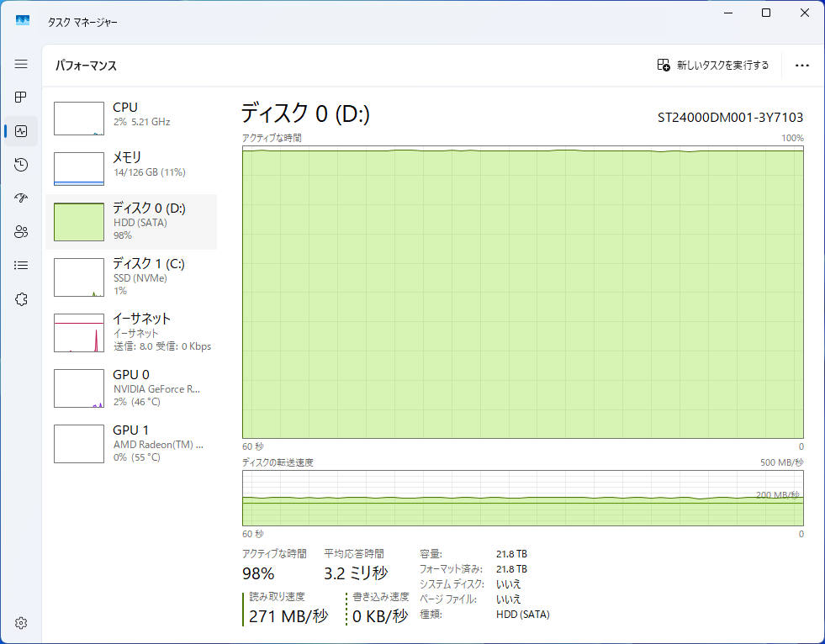
Task: Close the Task Manager window
Action: [x=805, y=13]
